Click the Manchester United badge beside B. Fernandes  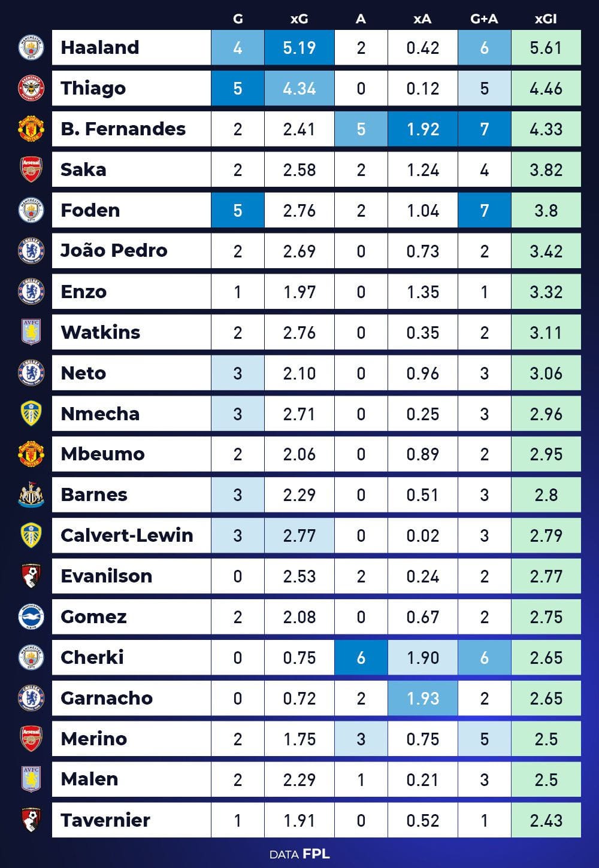[31, 129]
